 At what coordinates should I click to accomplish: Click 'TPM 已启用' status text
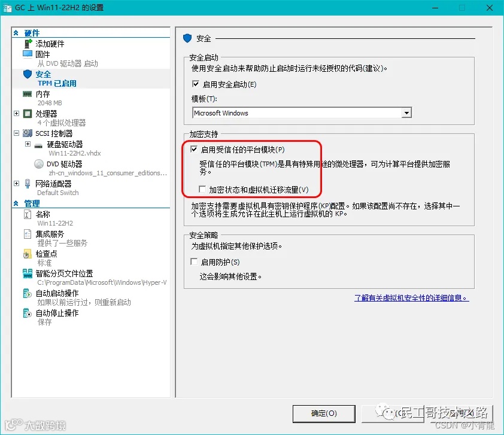pyautogui.click(x=57, y=84)
